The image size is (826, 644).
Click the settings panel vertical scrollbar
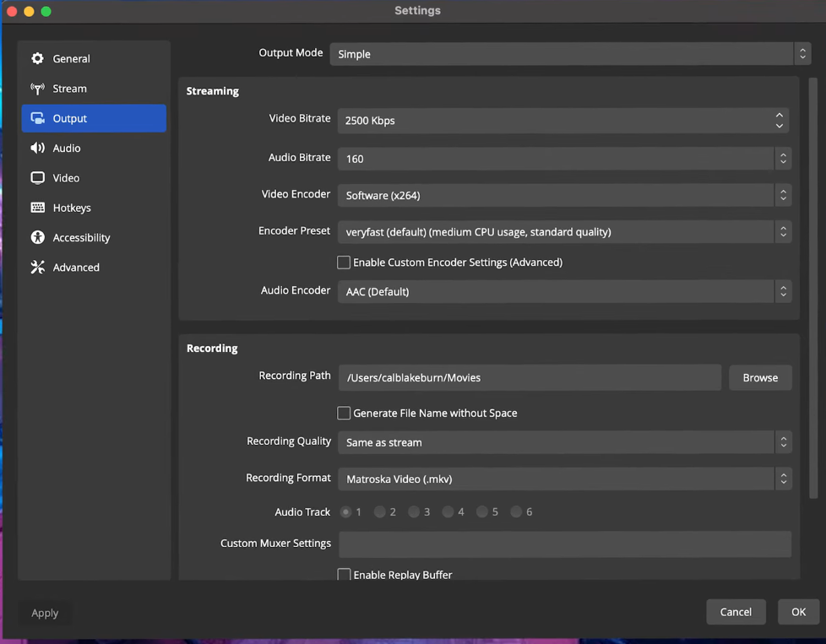(x=813, y=287)
